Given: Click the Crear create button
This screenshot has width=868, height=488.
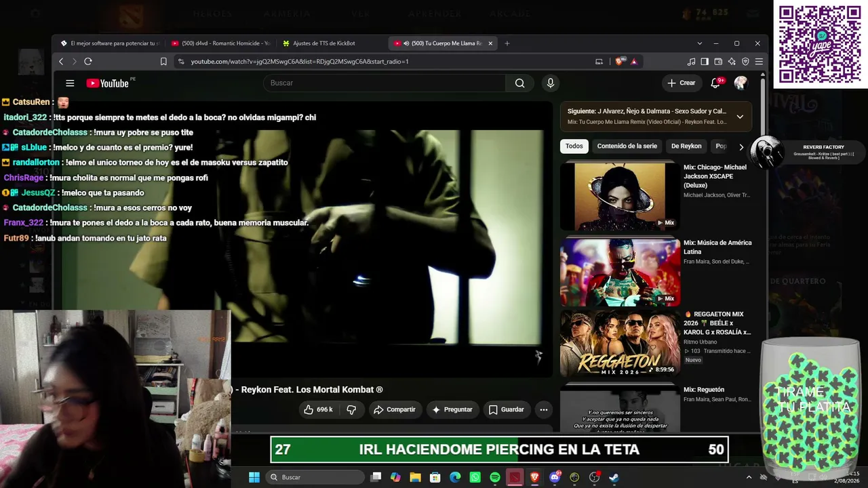Looking at the screenshot, I should tap(682, 83).
